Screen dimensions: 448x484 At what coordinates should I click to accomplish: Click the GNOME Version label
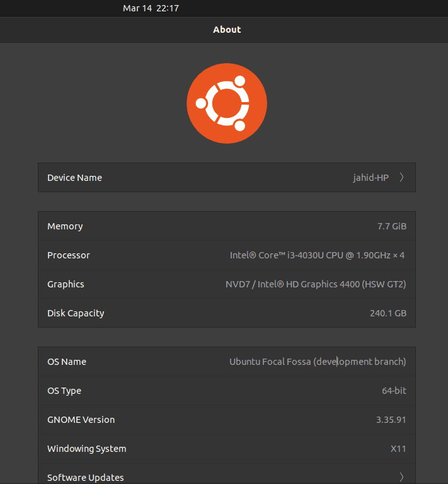pyautogui.click(x=81, y=420)
